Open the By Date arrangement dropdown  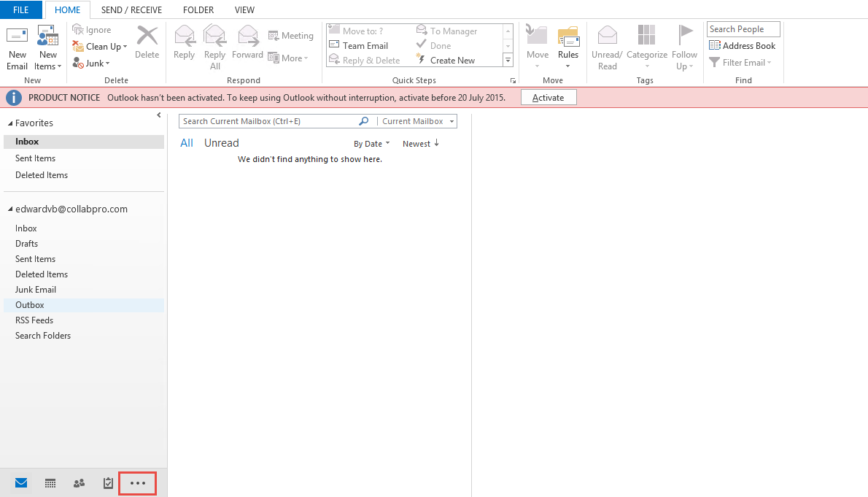click(371, 144)
